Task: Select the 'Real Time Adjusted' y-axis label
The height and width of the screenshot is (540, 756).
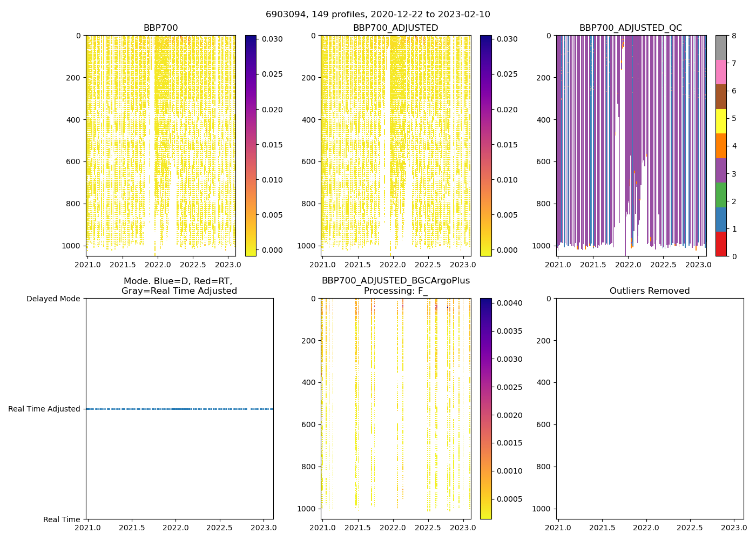Action: coord(44,409)
